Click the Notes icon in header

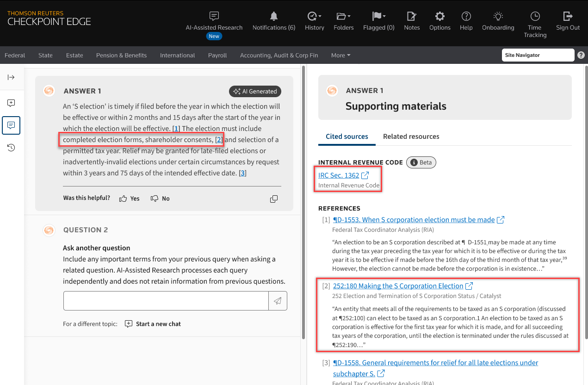point(411,17)
